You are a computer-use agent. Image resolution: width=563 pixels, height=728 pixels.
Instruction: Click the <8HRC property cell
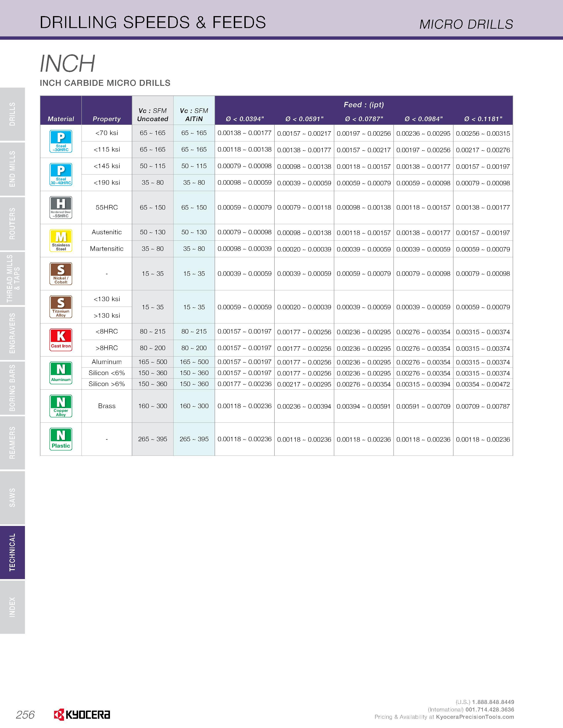pyautogui.click(x=107, y=332)
